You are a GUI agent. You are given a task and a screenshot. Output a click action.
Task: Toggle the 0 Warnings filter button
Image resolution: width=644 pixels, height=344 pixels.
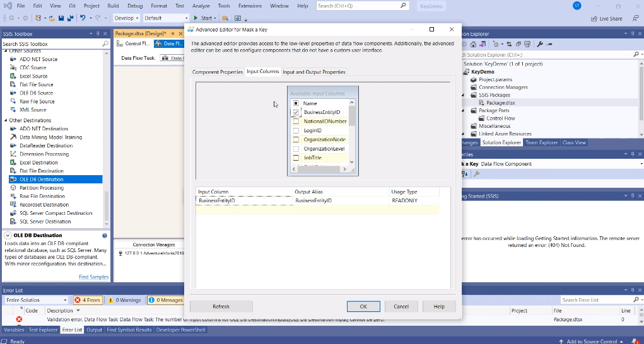point(124,300)
